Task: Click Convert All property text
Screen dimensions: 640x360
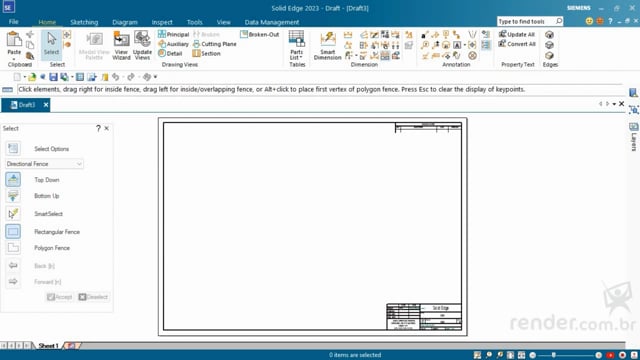Action: [517, 44]
